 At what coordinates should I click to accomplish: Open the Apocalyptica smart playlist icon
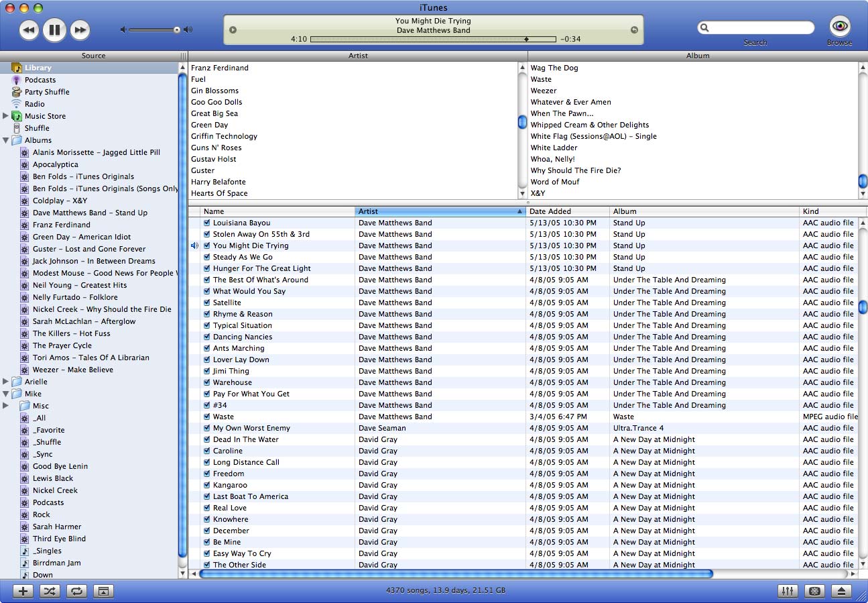tap(25, 164)
